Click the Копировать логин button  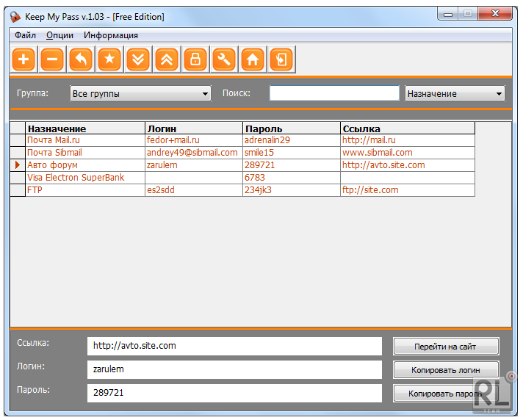tap(446, 369)
